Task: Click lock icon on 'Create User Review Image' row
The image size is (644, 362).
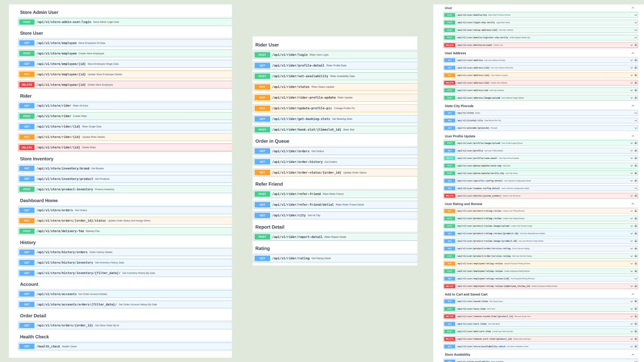Action: pyautogui.click(x=636, y=226)
